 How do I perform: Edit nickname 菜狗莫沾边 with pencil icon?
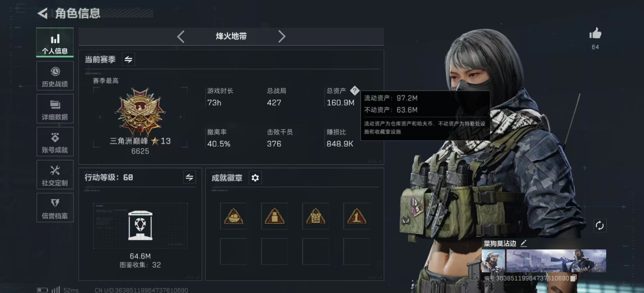[x=524, y=243]
